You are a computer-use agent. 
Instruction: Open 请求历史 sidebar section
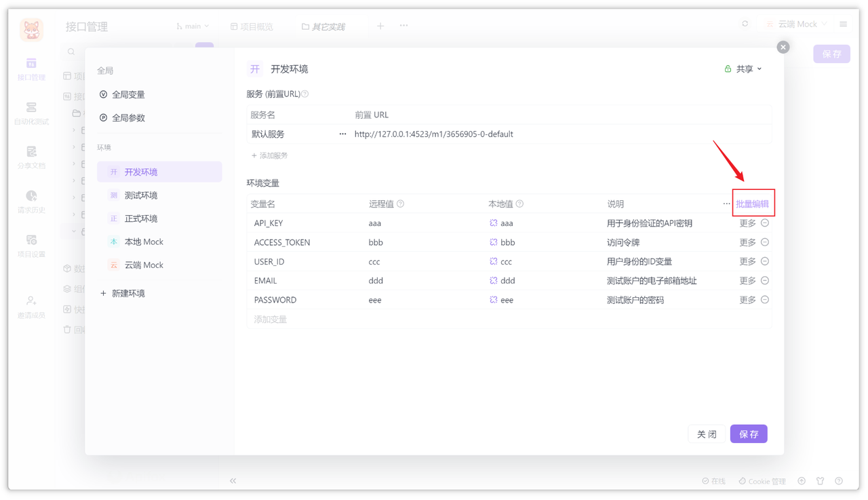31,201
